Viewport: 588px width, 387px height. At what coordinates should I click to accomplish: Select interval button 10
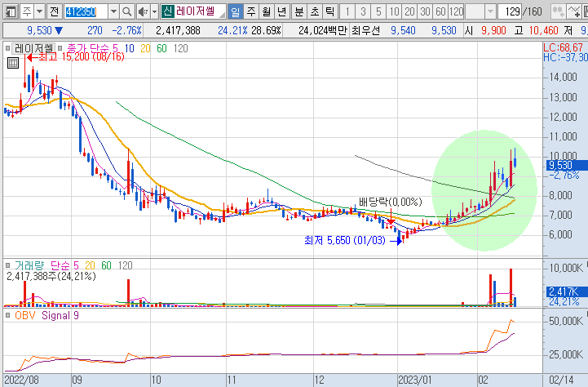(394, 12)
